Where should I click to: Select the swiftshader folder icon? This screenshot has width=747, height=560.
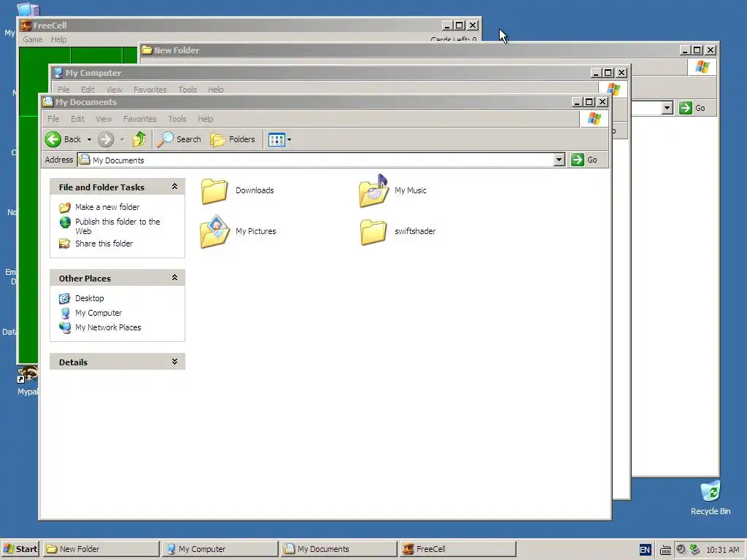click(373, 232)
